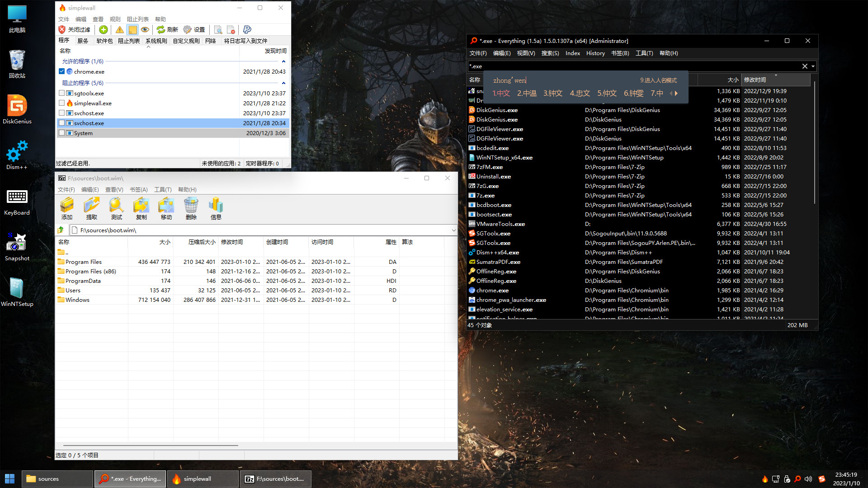The height and width of the screenshot is (488, 868).
Task: Check the highlighted svchost.exe 2021/1/28 checkbox
Action: coord(62,123)
